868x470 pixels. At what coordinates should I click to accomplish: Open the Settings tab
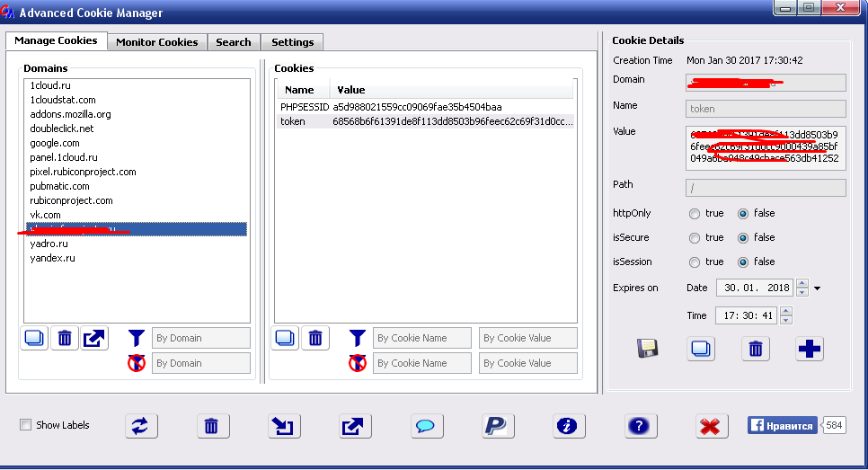[x=292, y=42]
